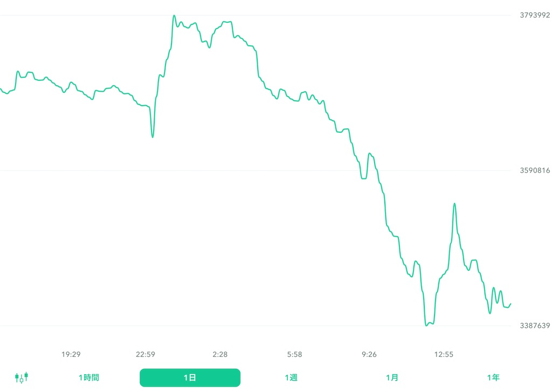This screenshot has height=392, width=552.
Task: Switch to the 1週 weekly view
Action: click(291, 377)
